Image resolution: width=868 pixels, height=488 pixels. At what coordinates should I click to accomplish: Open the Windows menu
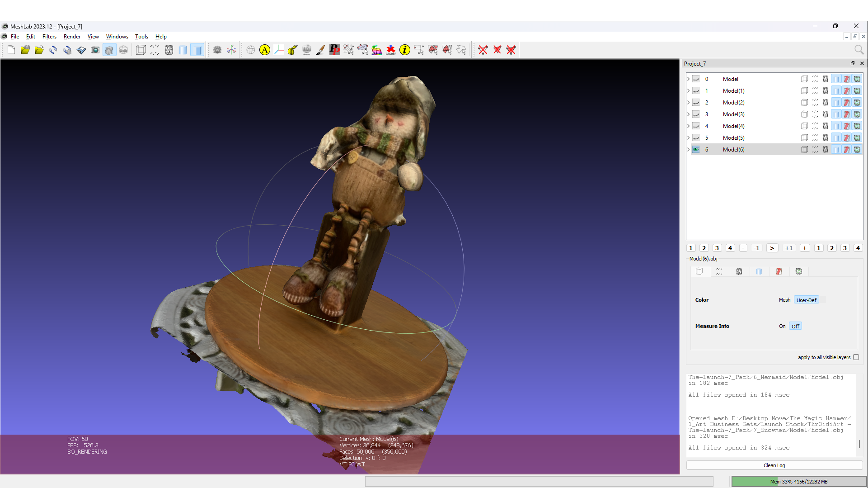(x=117, y=37)
